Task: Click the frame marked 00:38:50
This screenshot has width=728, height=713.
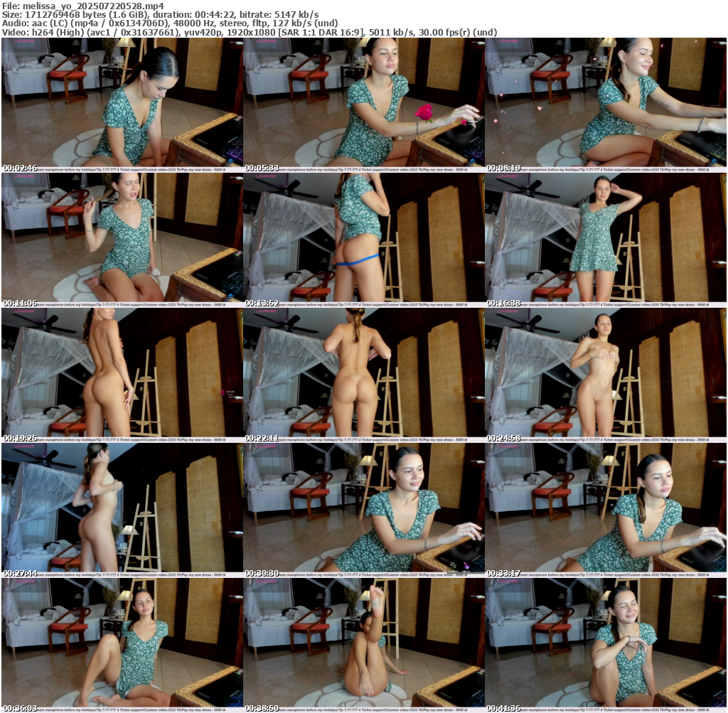Action: [x=363, y=645]
